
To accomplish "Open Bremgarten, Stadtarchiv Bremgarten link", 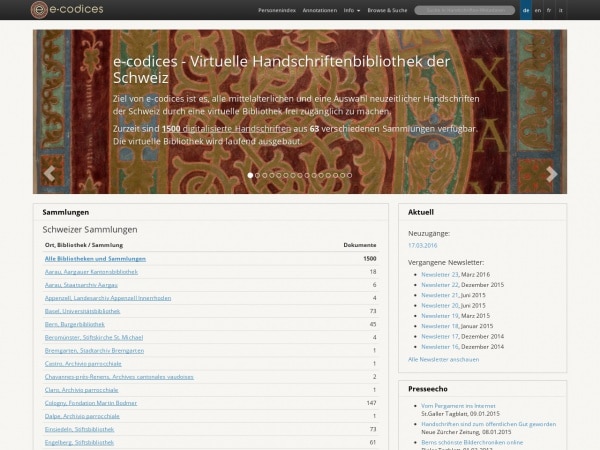I will click(x=94, y=351).
